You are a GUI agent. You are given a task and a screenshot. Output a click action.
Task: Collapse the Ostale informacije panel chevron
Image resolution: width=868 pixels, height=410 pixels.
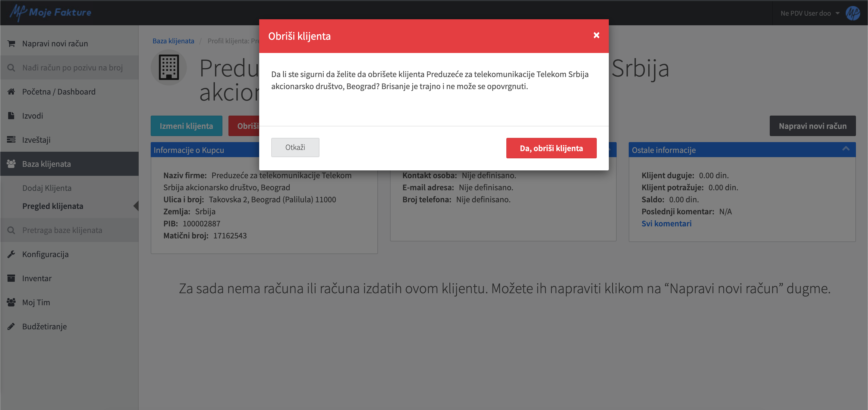(x=846, y=149)
